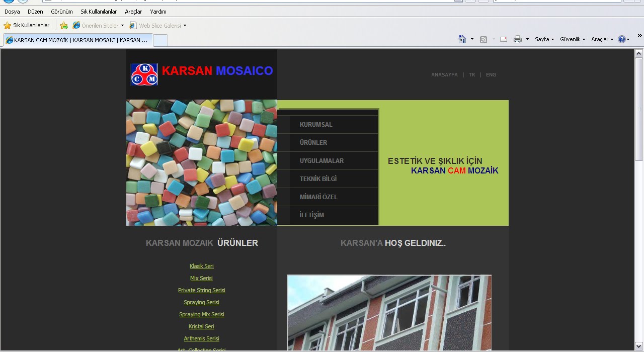
Task: Open the Mix Serisi link
Action: click(x=202, y=278)
